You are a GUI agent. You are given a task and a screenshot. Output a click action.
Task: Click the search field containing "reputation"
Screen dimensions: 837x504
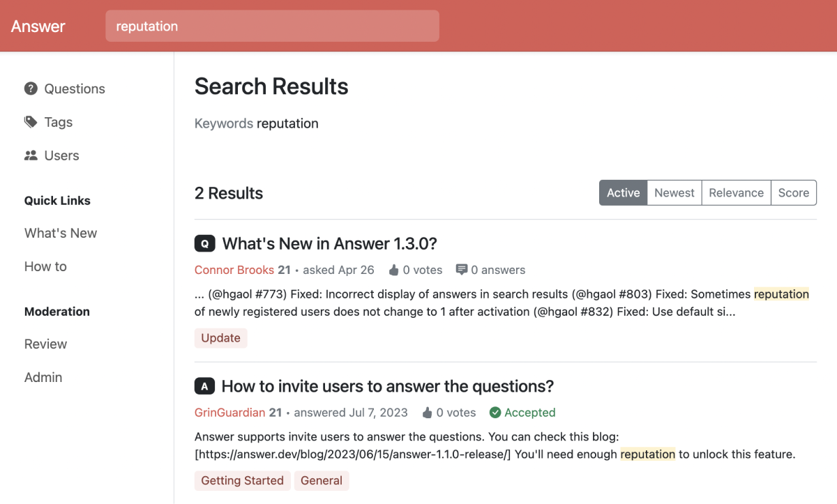[x=272, y=26]
